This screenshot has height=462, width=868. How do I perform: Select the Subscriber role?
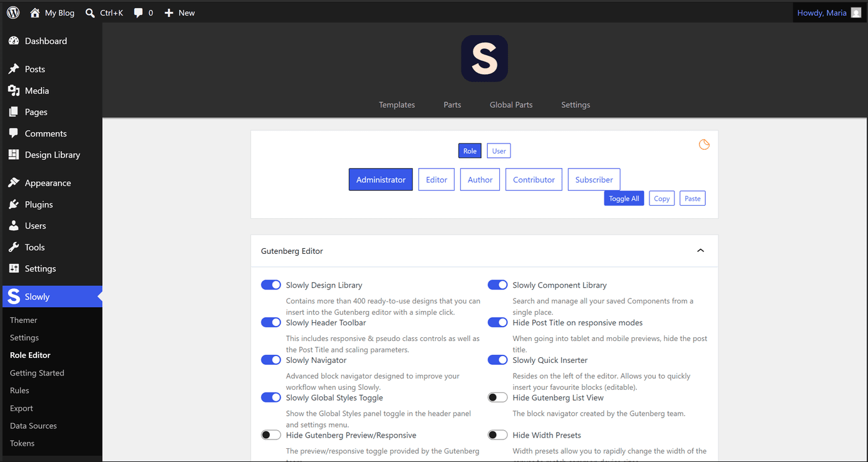(594, 179)
